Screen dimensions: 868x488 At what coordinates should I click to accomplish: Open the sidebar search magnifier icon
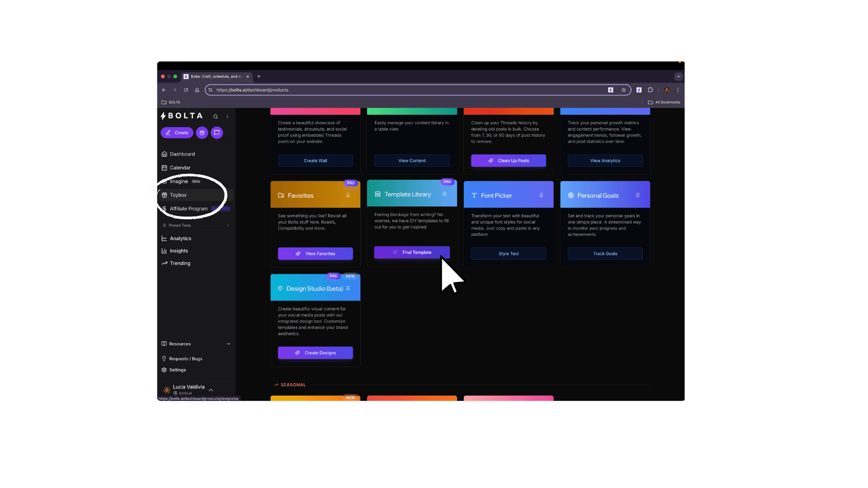tap(216, 117)
